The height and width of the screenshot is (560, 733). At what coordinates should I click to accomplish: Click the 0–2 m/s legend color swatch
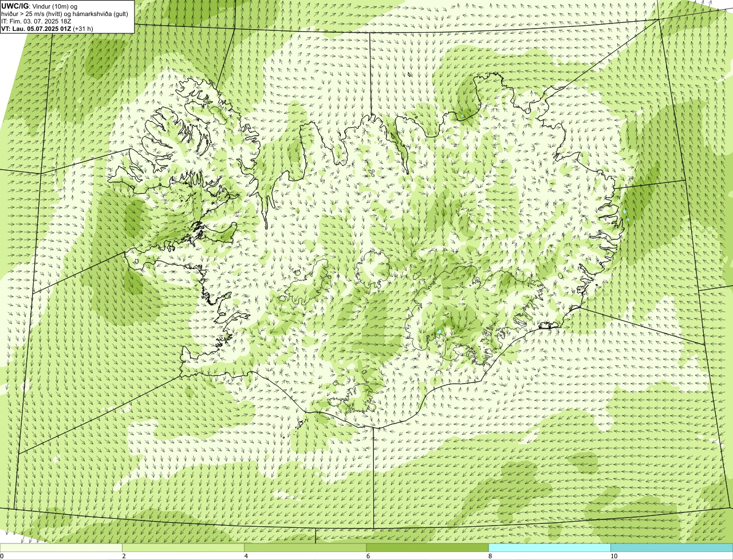coord(61,548)
